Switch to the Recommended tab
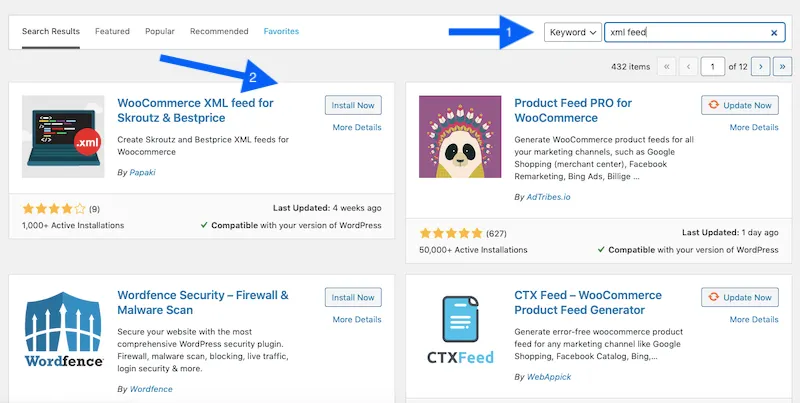 click(x=219, y=31)
